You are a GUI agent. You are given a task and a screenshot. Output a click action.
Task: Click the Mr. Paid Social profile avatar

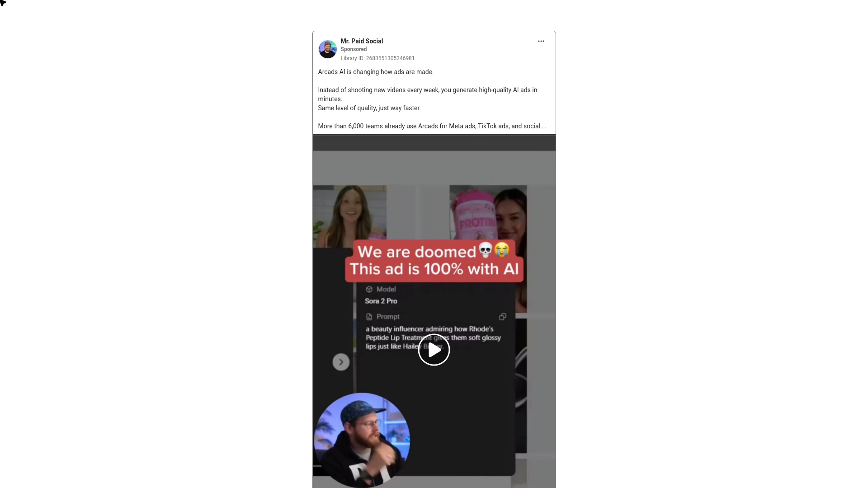[x=327, y=49]
